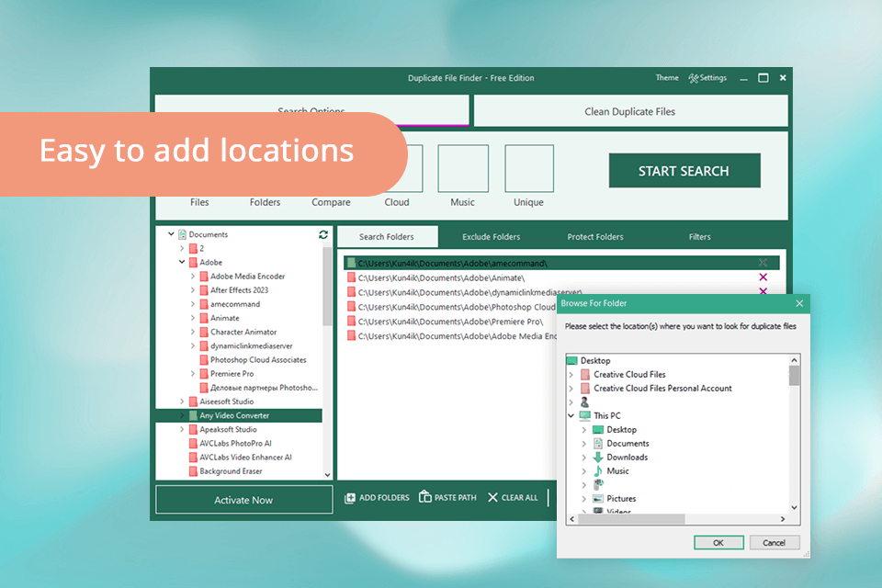Expand the Character Animator folder
Image resolution: width=882 pixels, height=588 pixels.
(x=192, y=332)
